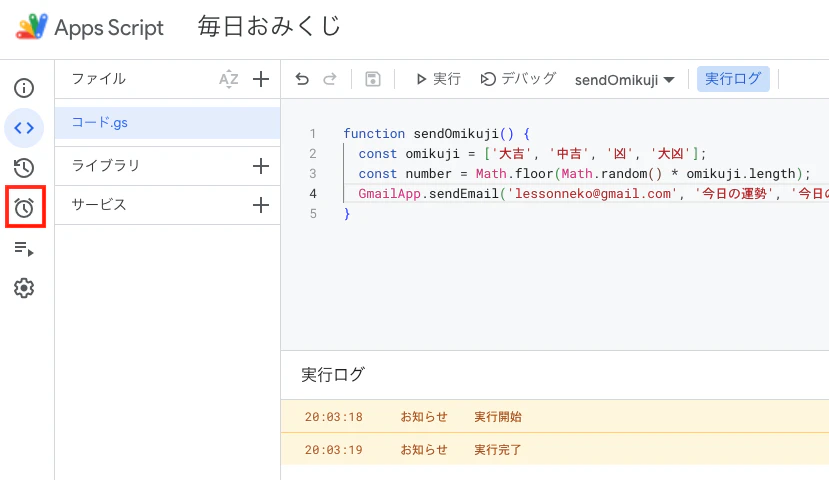The height and width of the screenshot is (480, 829).
Task: Select the コード.gs file
Action: [167, 123]
